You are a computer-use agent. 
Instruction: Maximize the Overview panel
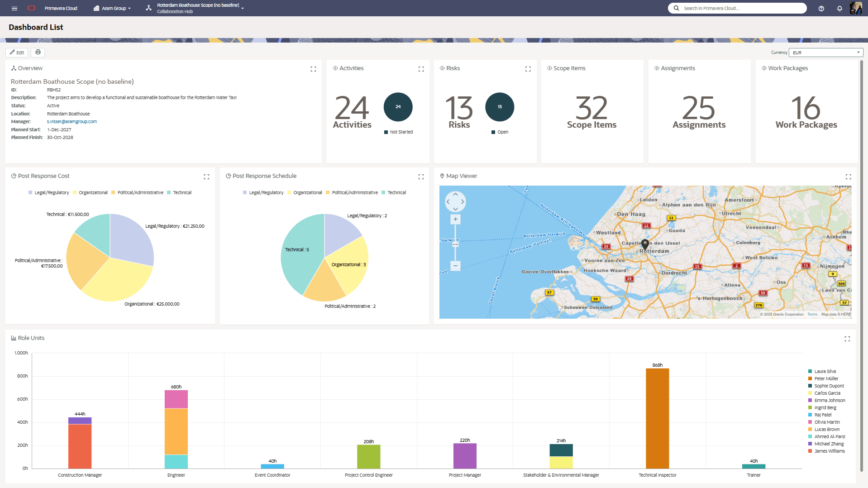313,69
